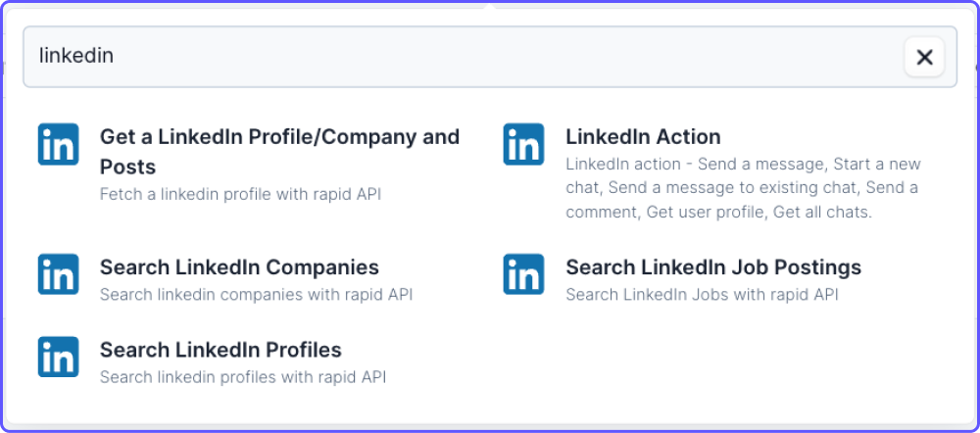
Task: Click 'Search linkedin companies with rapid API' description
Action: 256,294
